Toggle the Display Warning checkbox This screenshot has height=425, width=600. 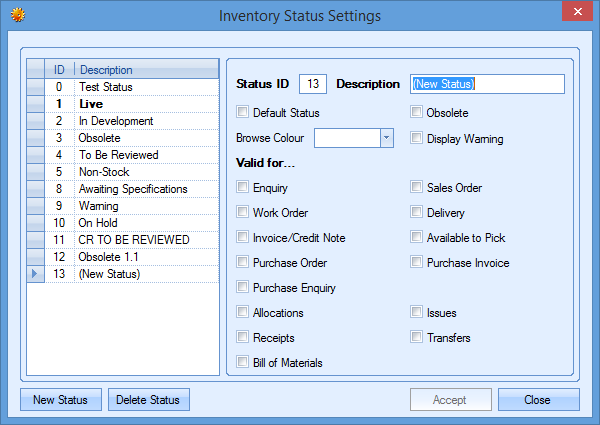(x=417, y=138)
